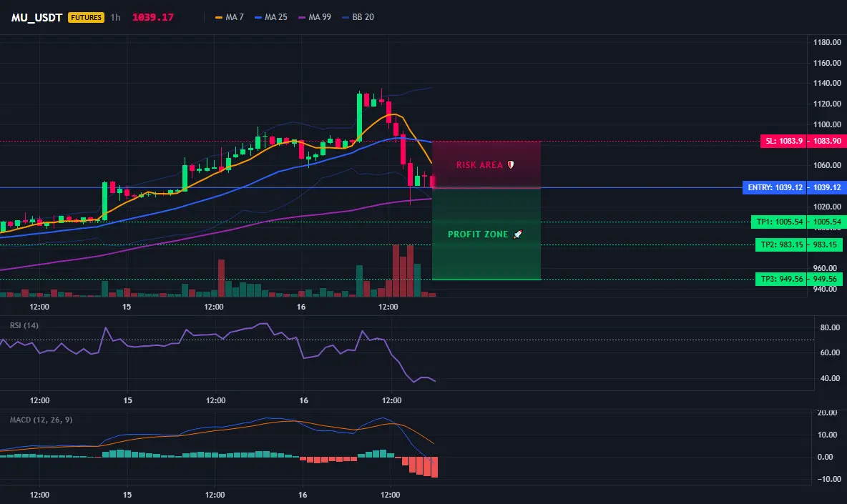Screen dimensions: 847x504
Task: Click the 16 date label under main chart
Action: pyautogui.click(x=301, y=307)
